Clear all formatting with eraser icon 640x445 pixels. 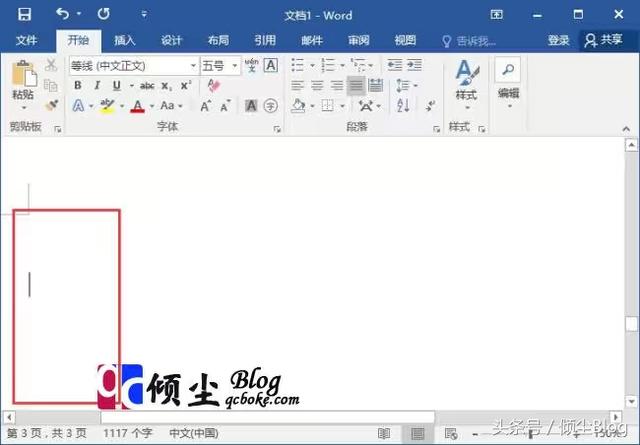pos(214,85)
